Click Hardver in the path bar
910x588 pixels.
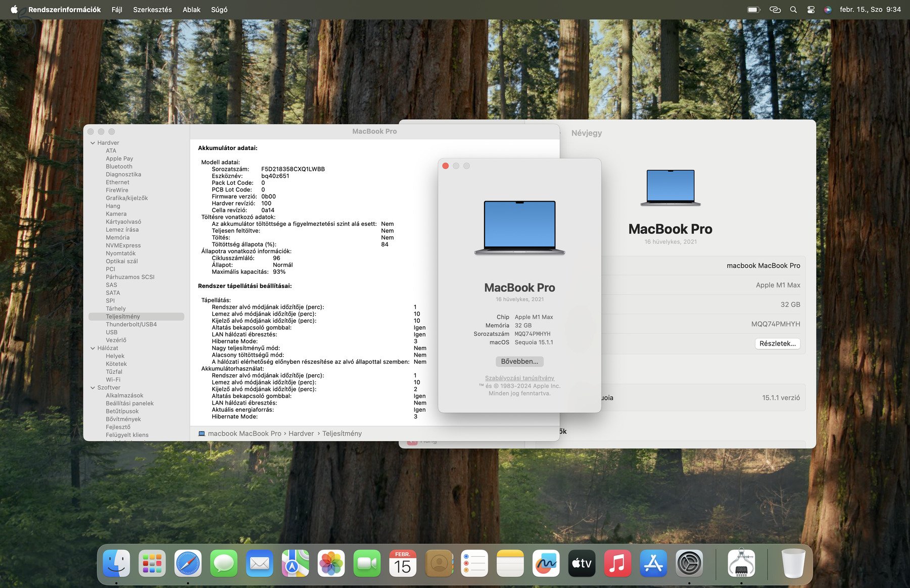coord(301,433)
